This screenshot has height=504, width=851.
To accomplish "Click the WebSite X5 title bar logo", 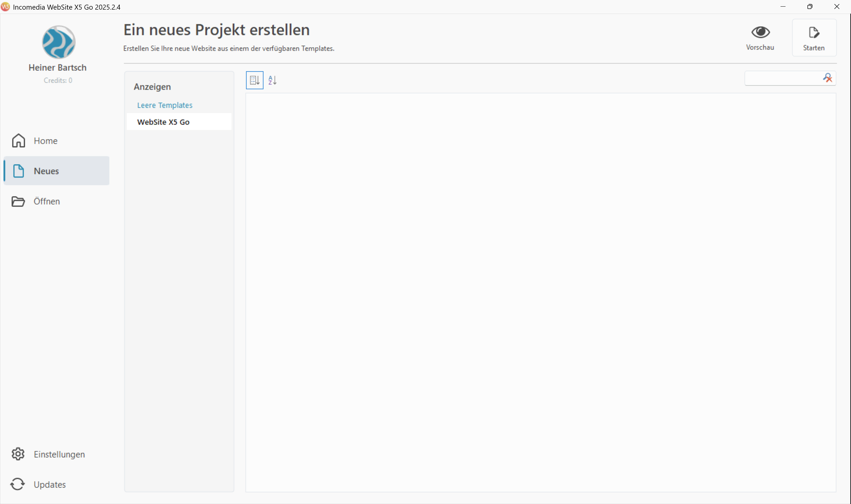I will tap(5, 7).
